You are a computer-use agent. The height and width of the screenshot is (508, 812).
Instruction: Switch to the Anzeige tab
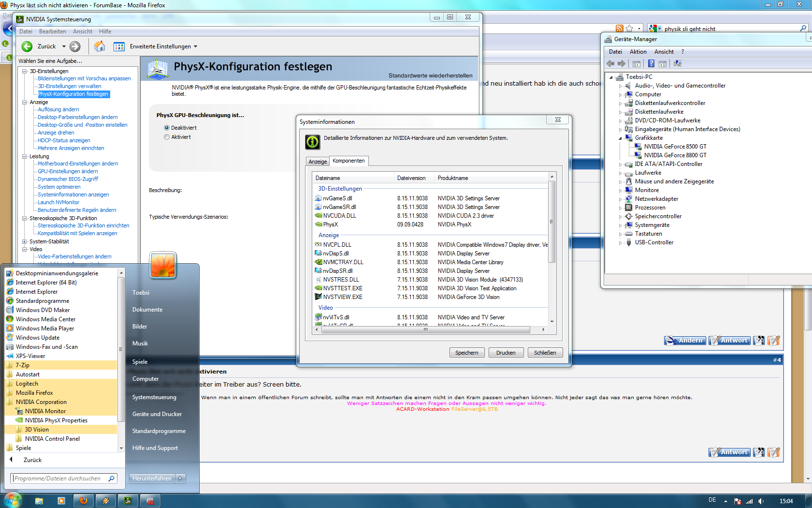(318, 162)
